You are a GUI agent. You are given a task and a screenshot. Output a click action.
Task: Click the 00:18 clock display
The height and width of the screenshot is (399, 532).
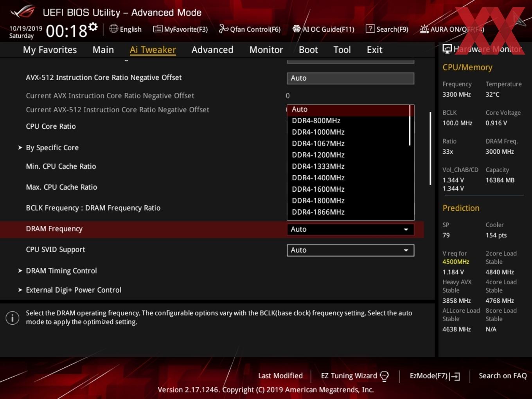point(66,31)
